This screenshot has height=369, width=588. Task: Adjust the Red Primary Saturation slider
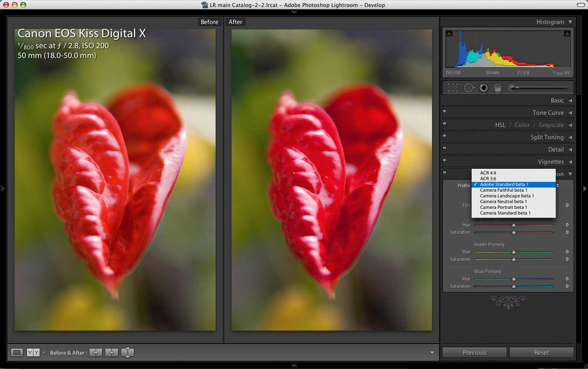(x=514, y=233)
